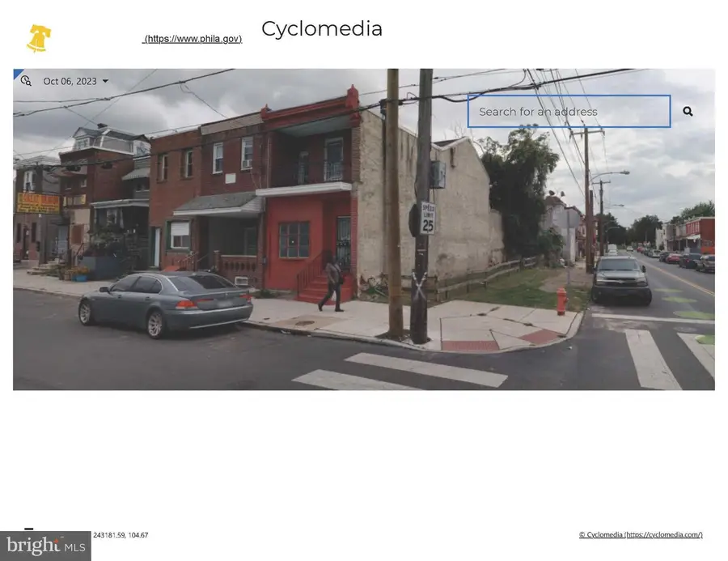
Task: Open the Cyclomedia copyright link
Action: click(x=641, y=534)
